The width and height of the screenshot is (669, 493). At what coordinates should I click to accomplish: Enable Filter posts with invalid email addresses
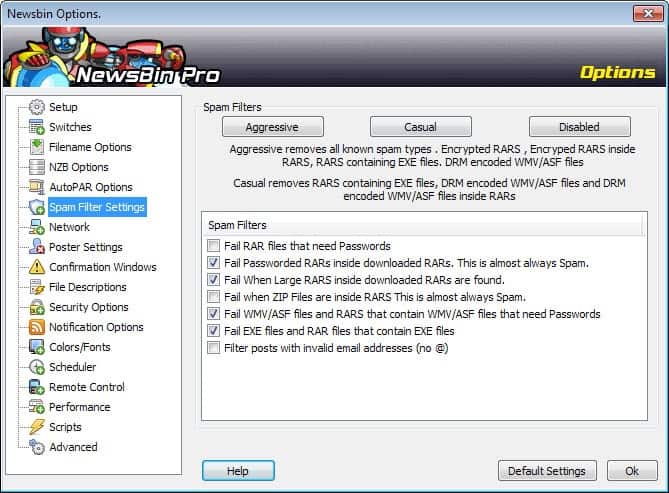[213, 347]
